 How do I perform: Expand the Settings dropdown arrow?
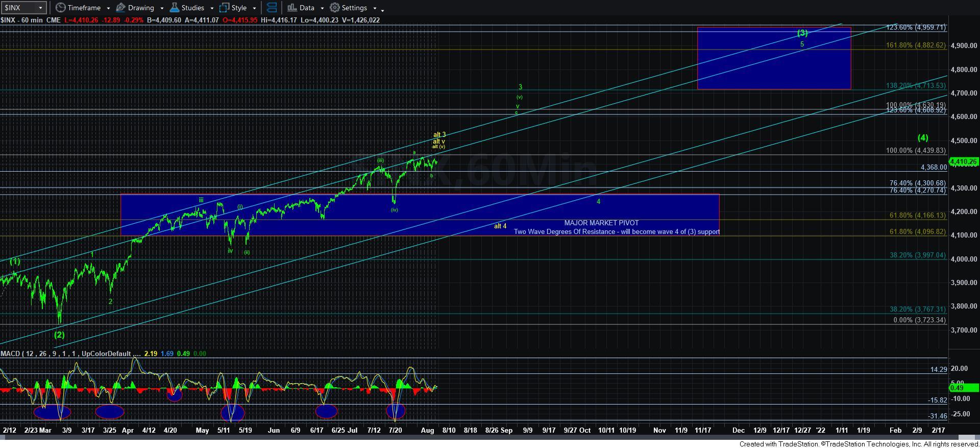click(x=375, y=8)
